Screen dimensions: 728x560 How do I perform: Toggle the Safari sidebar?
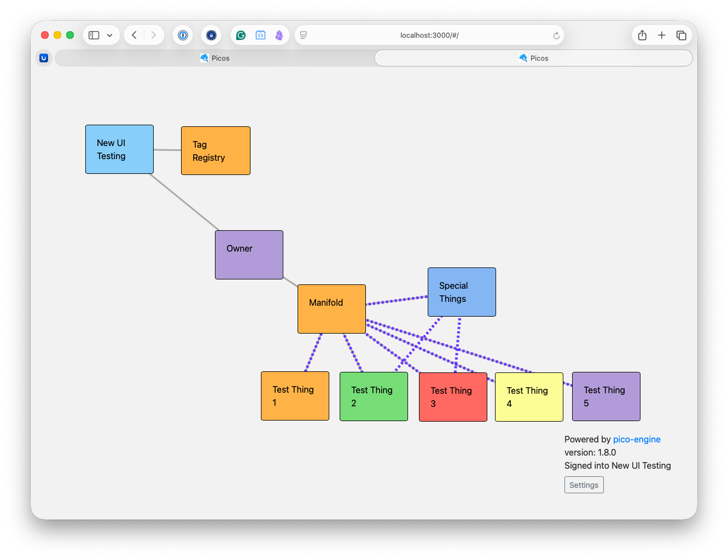click(94, 35)
